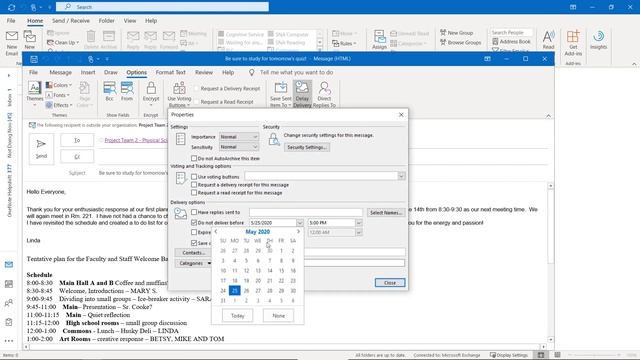Click Close button in Properties dialog
The image size is (640, 360).
pos(390,282)
